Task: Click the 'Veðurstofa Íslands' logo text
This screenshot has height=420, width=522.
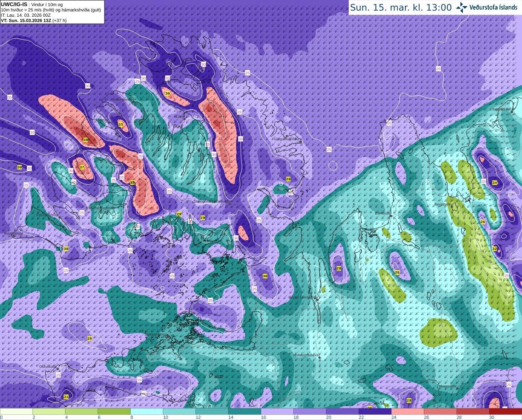Action: pos(493,7)
